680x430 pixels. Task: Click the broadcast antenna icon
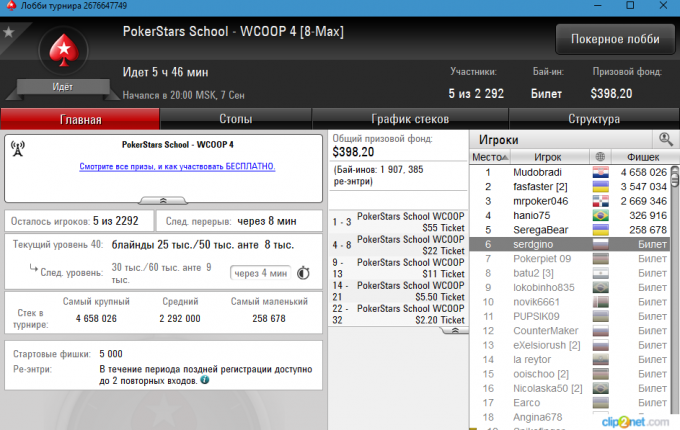[x=18, y=148]
